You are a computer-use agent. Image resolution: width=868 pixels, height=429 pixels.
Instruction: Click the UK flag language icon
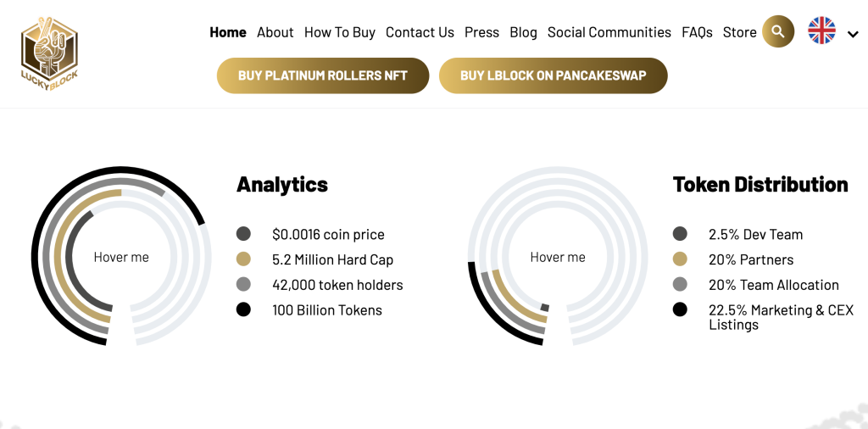[x=821, y=31]
